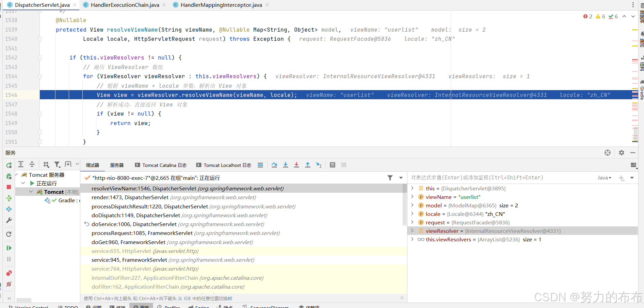Hide the services panel with minus icon
The width and height of the screenshot is (644, 308).
(x=633, y=153)
